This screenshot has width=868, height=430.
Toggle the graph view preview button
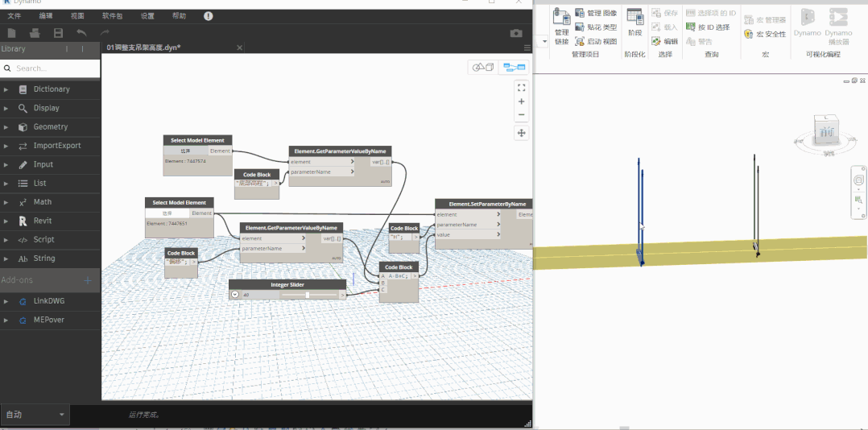tap(515, 68)
